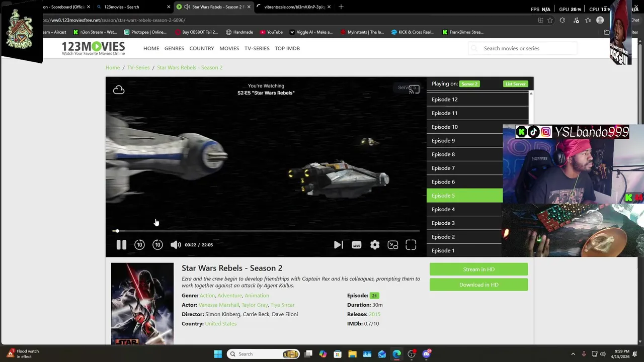
Task: Focus the Search movies or series field
Action: 523,48
